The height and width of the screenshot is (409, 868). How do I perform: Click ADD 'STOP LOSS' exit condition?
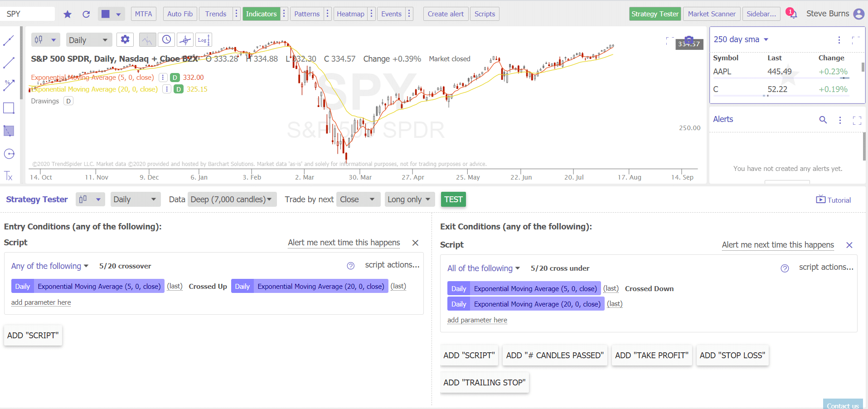pyautogui.click(x=732, y=355)
